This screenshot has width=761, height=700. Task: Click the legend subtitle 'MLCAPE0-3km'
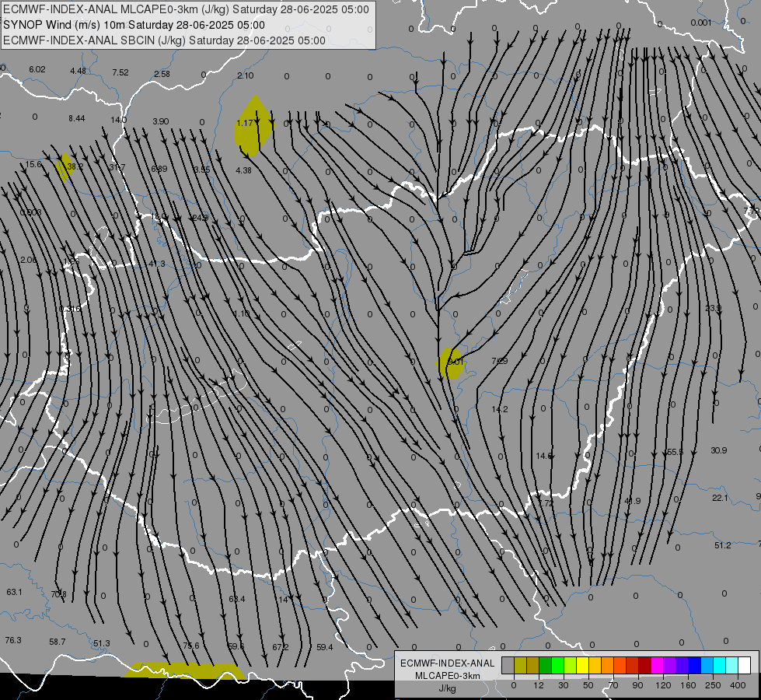click(x=448, y=676)
